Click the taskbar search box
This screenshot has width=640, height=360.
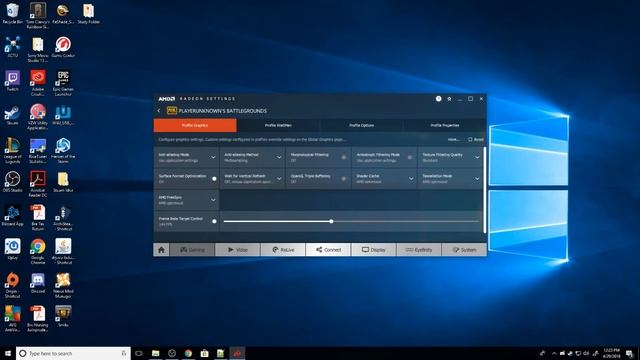73,353
